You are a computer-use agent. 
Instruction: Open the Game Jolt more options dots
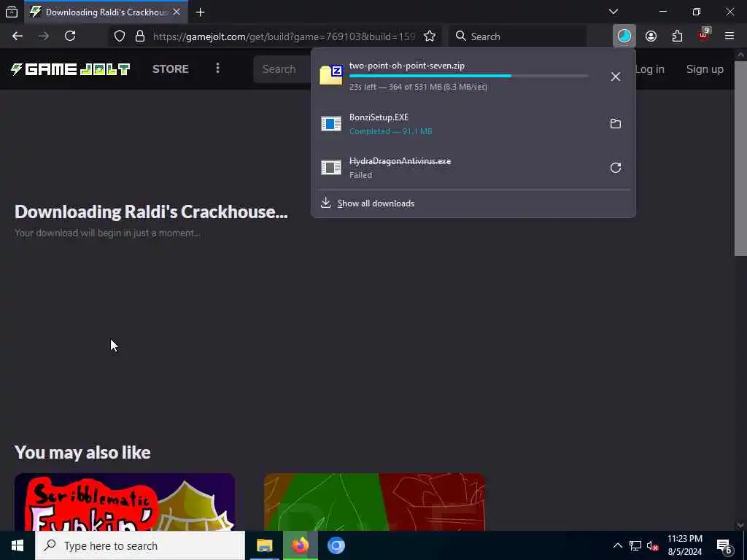click(x=217, y=69)
